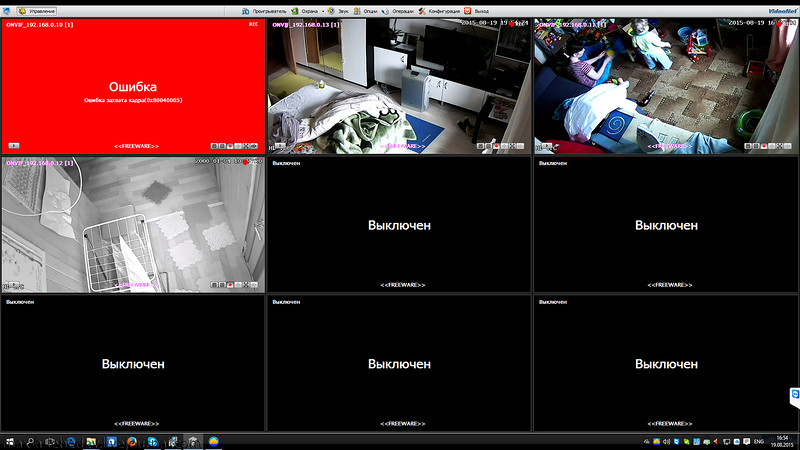Toggle record button in 192.168.0.12 grayscale tile
The width and height of the screenshot is (800, 450).
coord(230,285)
